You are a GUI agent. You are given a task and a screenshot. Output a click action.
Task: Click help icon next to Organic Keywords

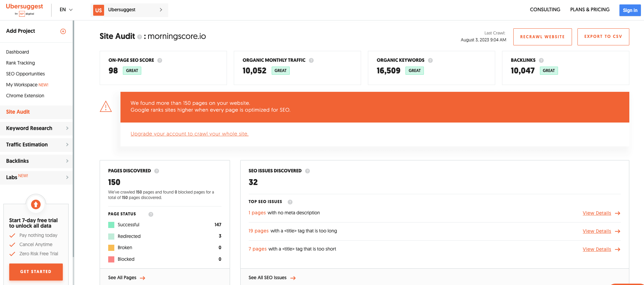pyautogui.click(x=430, y=60)
